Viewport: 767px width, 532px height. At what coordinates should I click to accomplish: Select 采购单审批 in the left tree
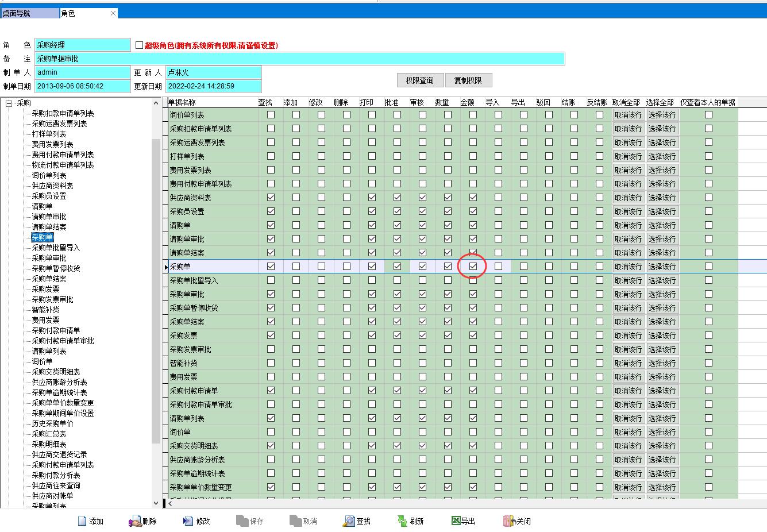point(49,258)
